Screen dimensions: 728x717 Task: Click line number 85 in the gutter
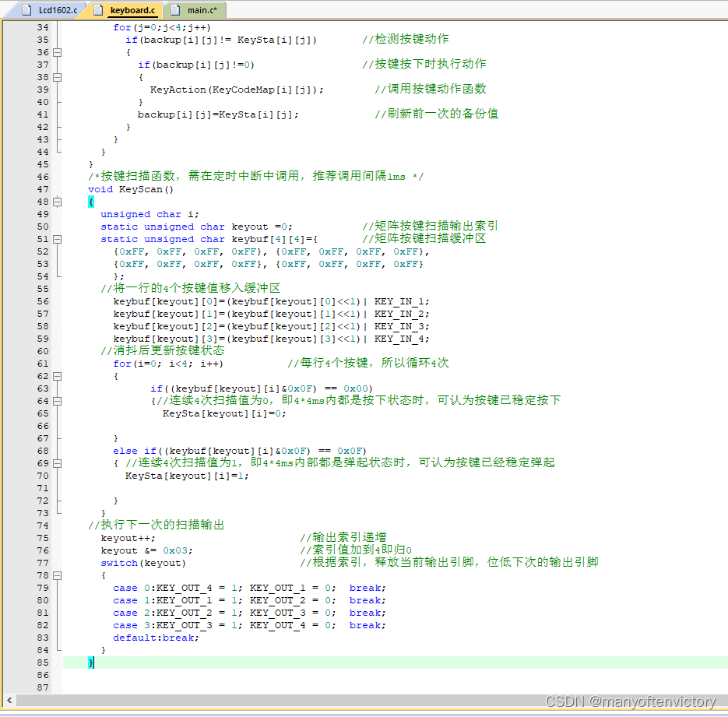43,663
